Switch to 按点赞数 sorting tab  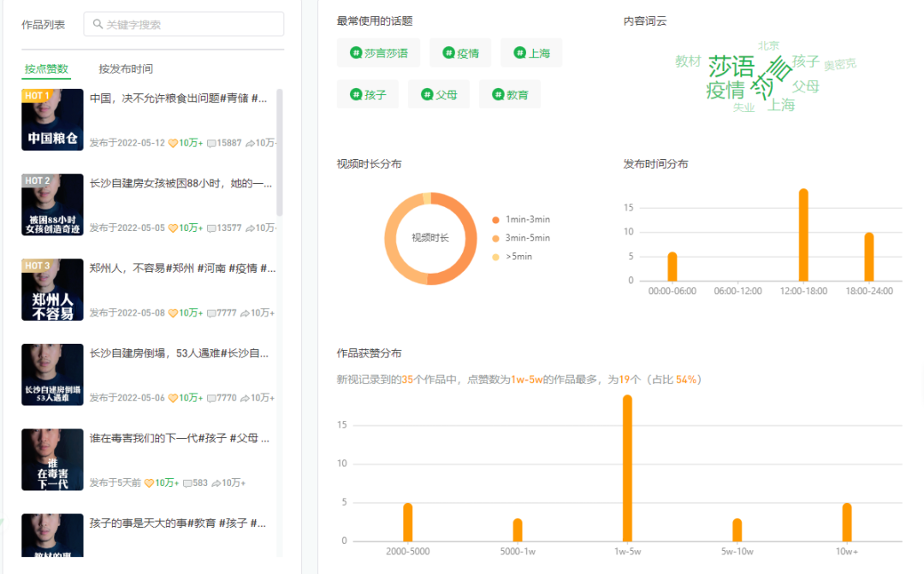[x=46, y=69]
